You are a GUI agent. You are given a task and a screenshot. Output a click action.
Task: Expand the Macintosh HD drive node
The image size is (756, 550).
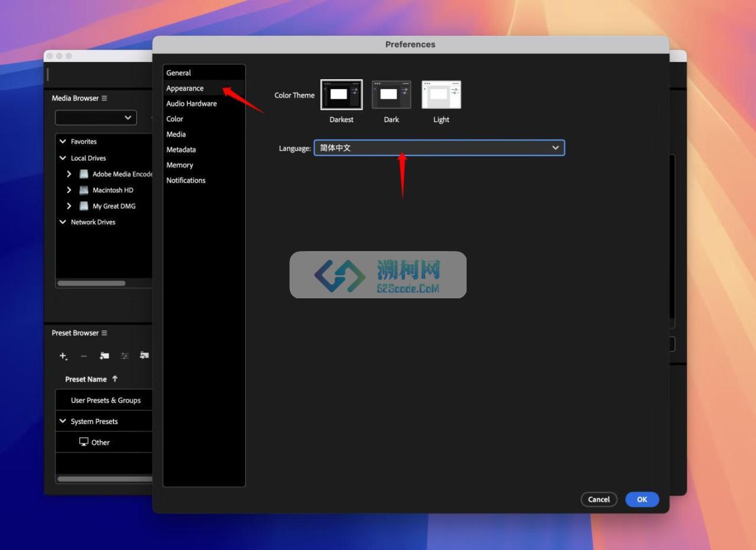[69, 190]
